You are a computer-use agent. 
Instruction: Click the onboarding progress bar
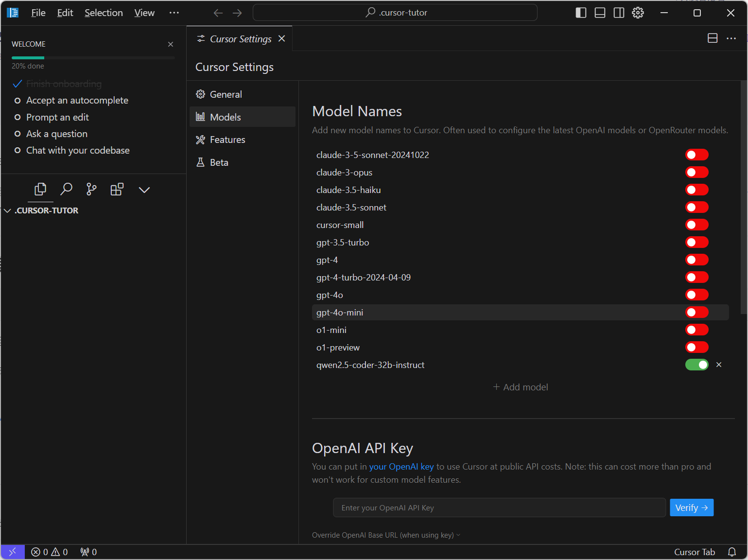(x=93, y=58)
